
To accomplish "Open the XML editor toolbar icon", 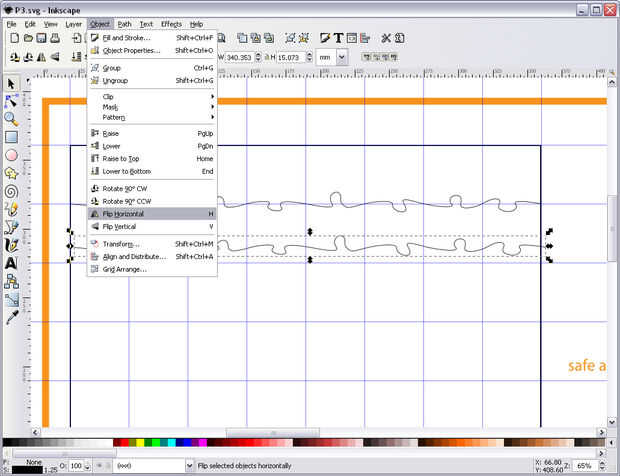I will point(352,38).
